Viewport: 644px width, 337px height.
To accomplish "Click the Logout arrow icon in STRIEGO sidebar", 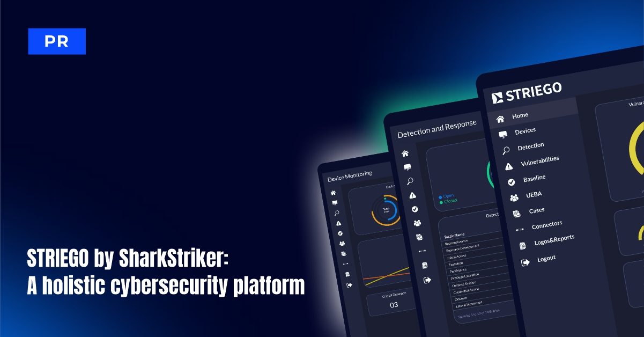I will (525, 263).
